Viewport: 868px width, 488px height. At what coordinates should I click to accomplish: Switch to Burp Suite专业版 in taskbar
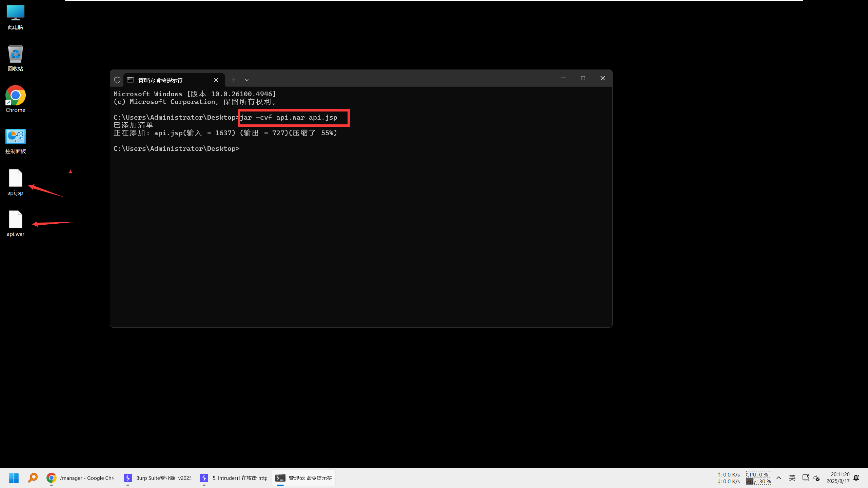pos(157,478)
